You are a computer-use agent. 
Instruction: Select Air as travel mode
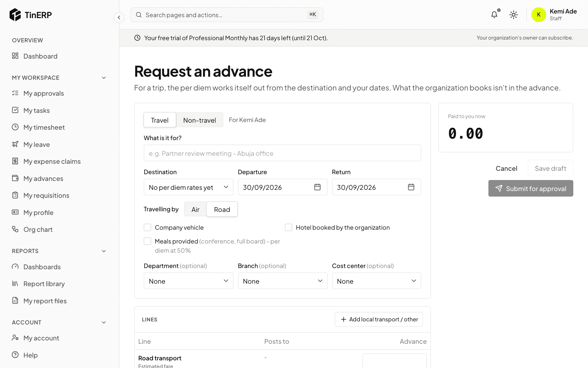point(195,209)
